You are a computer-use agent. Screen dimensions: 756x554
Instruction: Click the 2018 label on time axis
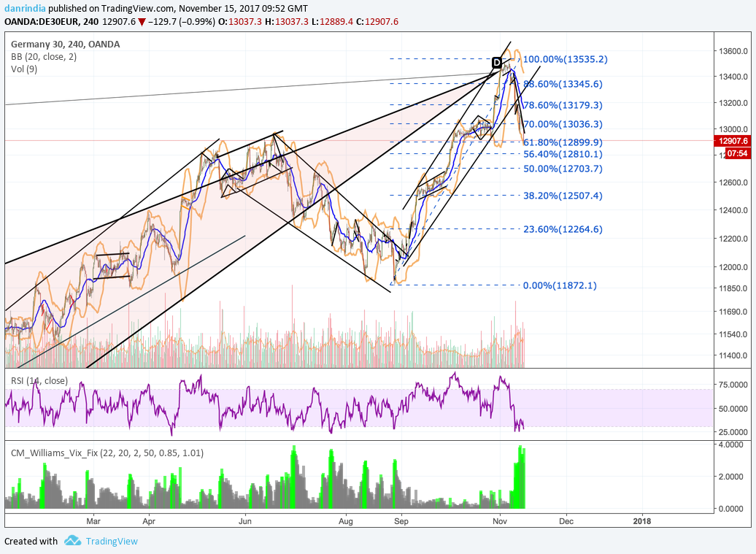pos(641,521)
